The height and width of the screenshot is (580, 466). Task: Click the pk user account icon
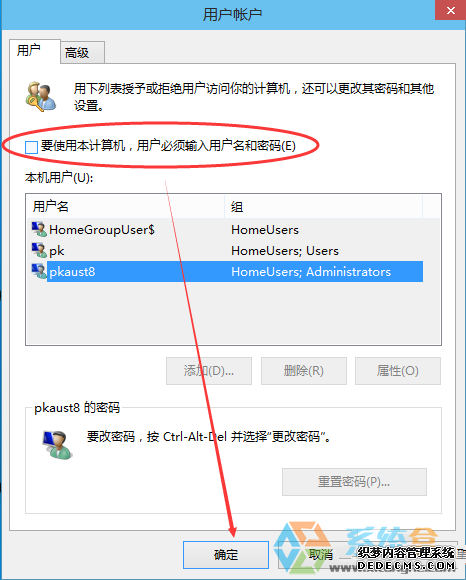(39, 250)
